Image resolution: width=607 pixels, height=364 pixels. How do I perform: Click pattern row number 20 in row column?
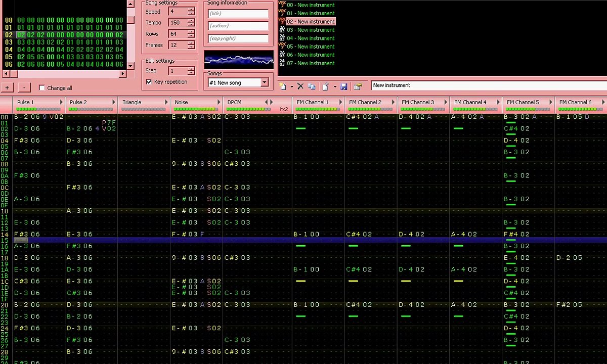click(x=5, y=304)
